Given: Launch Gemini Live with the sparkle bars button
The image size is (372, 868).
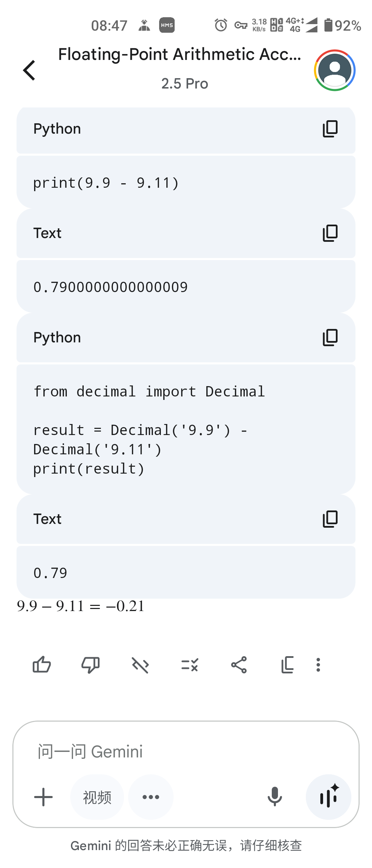Looking at the screenshot, I should pyautogui.click(x=329, y=797).
